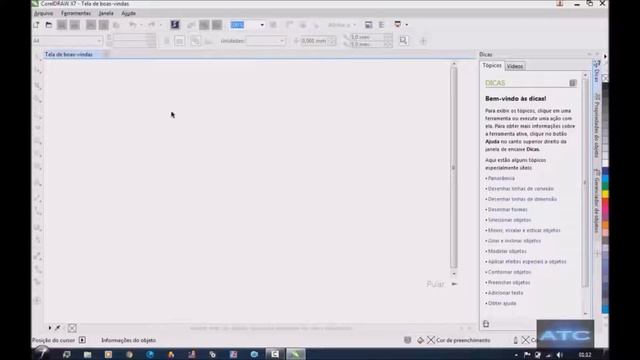Open the Ajuda menu
The width and height of the screenshot is (640, 360).
click(x=129, y=13)
